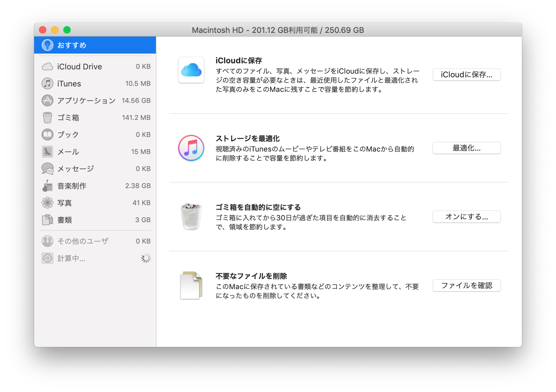Open the iCloud Drive category label
Screen dimensions: 556x392
[x=79, y=66]
